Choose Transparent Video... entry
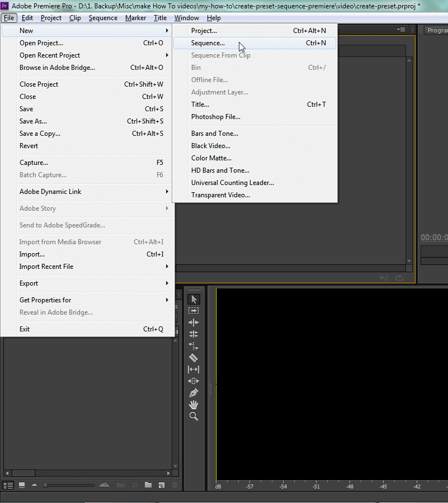 255,195
